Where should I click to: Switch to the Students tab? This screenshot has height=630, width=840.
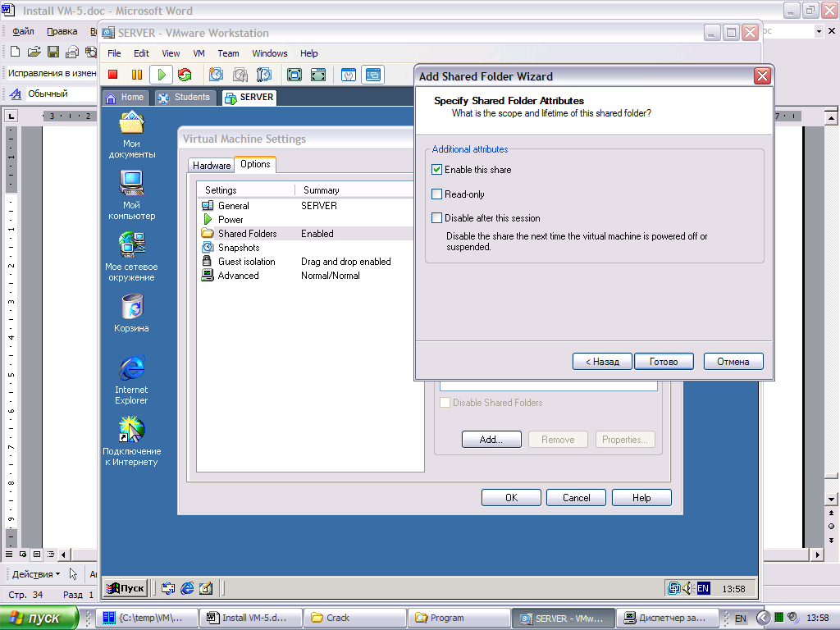click(x=185, y=97)
